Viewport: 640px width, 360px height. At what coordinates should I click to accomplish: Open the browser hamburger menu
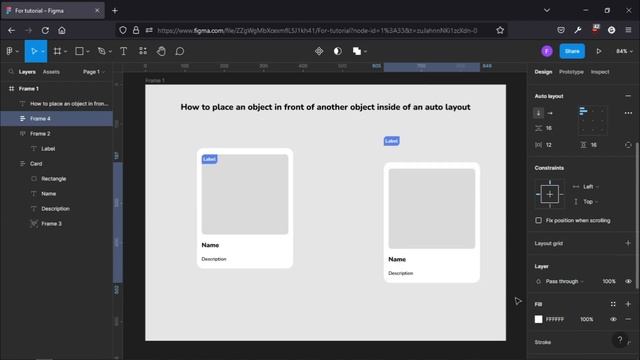(628, 30)
